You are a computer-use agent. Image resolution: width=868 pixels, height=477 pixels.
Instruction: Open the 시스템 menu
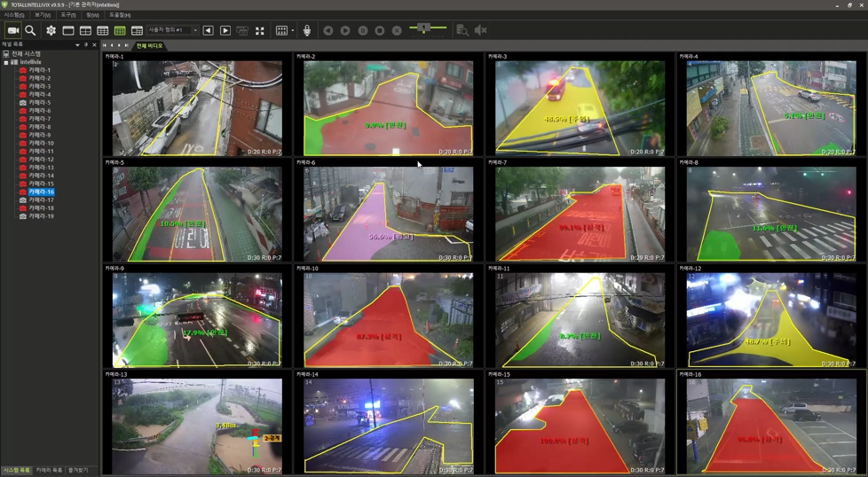pos(14,15)
